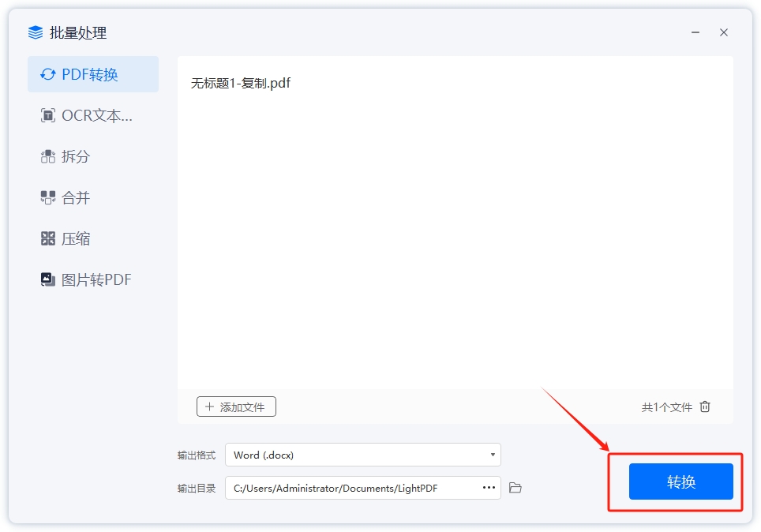The width and height of the screenshot is (761, 532).
Task: Close the 批量处理 dialog
Action: [724, 33]
